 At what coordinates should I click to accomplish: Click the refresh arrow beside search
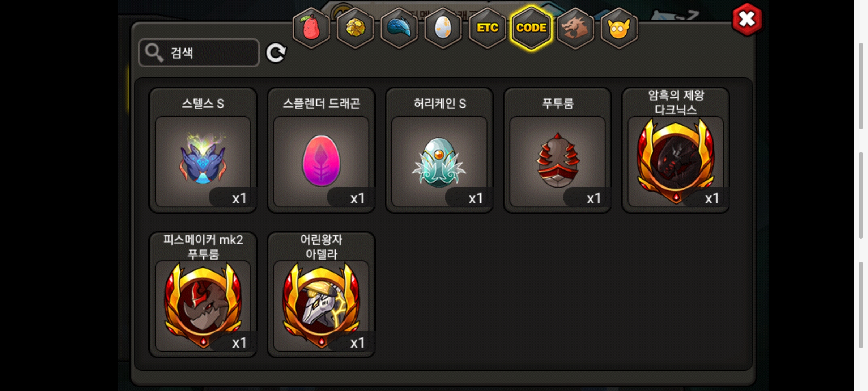276,53
